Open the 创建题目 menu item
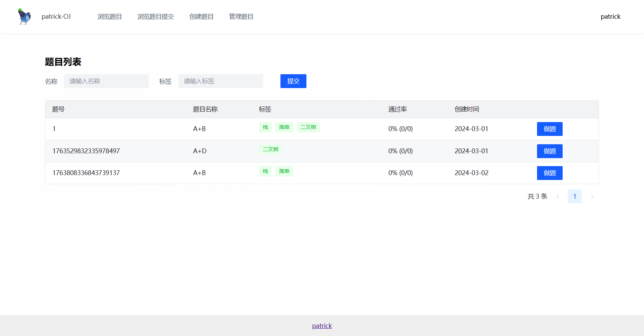Image resolution: width=644 pixels, height=336 pixels. [201, 17]
